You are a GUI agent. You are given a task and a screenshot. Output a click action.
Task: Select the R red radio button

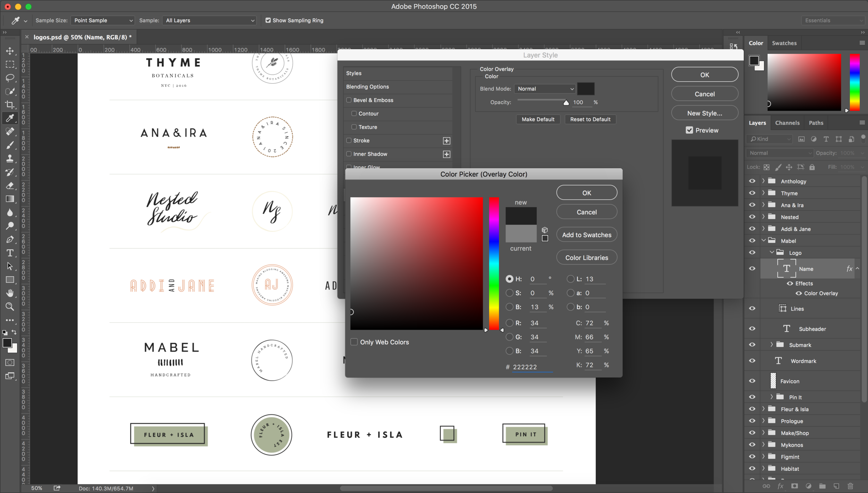pos(509,323)
